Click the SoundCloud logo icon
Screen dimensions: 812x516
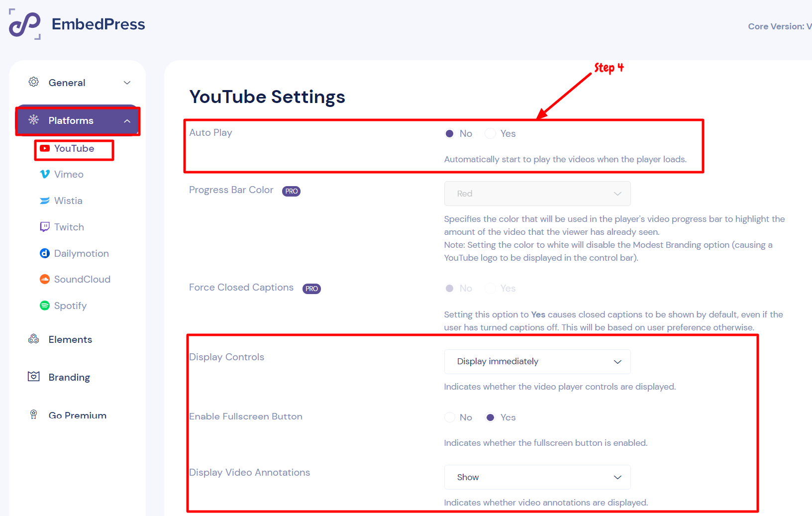(x=45, y=279)
